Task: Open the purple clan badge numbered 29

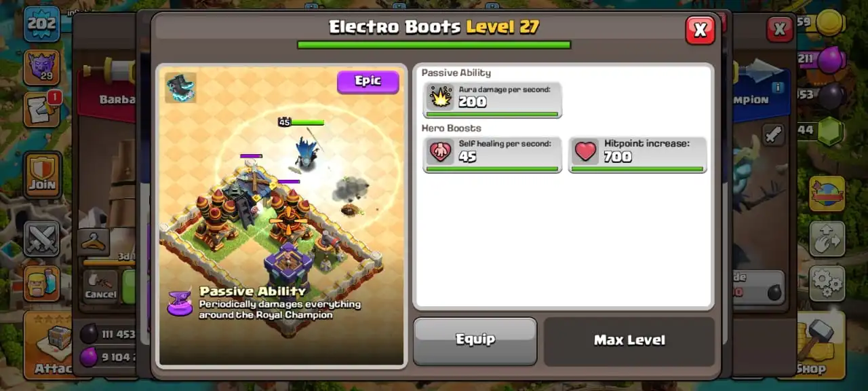Action: (41, 67)
